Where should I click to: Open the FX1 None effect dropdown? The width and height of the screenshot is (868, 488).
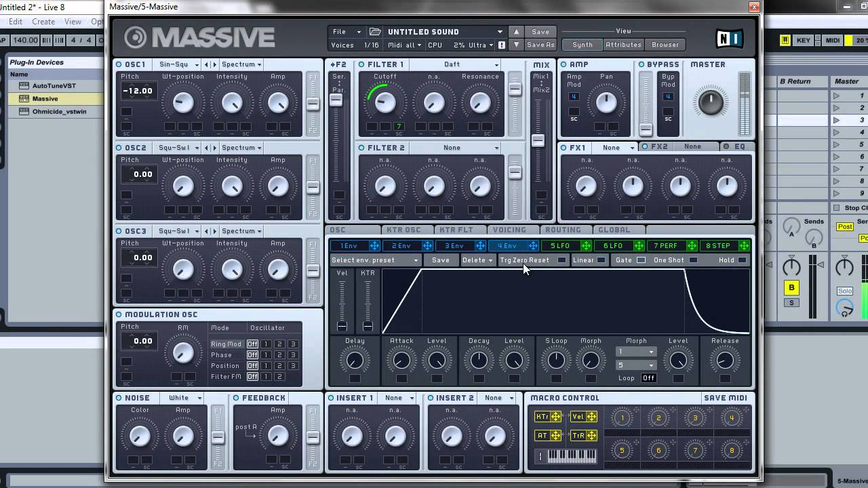616,148
